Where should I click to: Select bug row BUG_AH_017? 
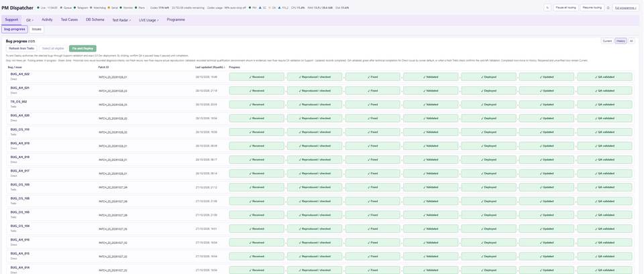point(321,174)
